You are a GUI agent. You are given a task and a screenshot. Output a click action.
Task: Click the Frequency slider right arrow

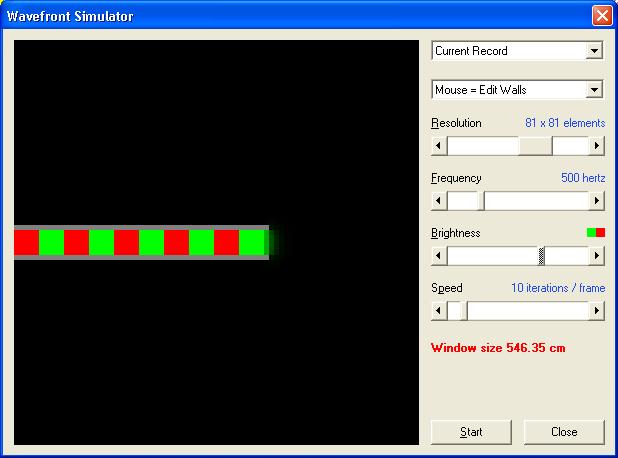[596, 201]
